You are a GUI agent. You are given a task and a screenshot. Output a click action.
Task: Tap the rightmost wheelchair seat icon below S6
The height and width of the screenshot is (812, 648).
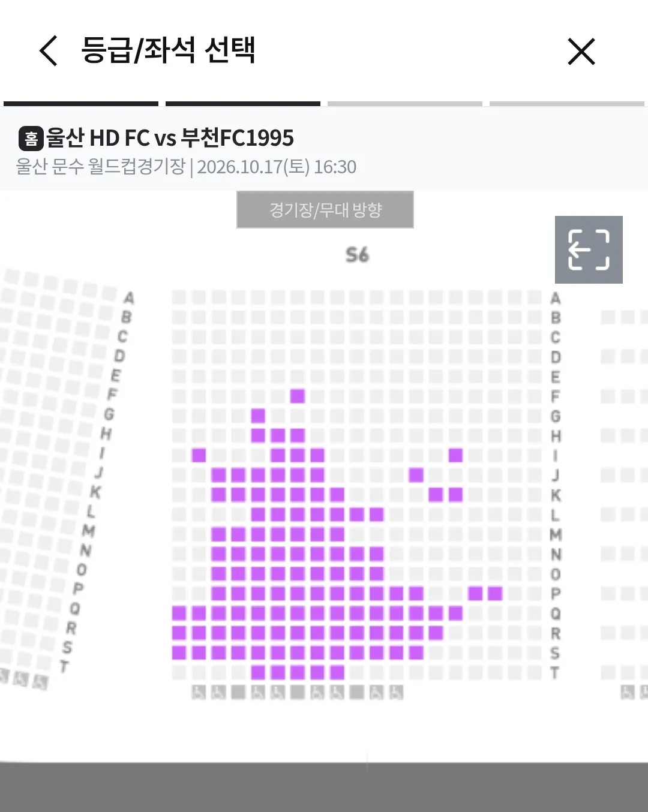396,693
